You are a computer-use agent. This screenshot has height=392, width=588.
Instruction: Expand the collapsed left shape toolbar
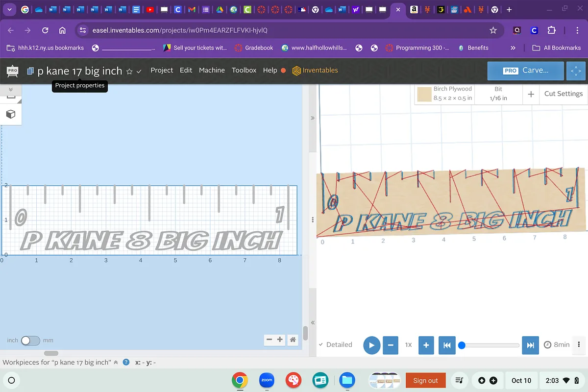tap(11, 90)
